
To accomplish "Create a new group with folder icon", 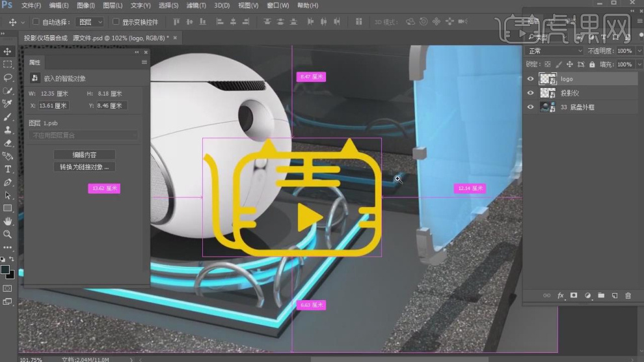I will (x=601, y=296).
